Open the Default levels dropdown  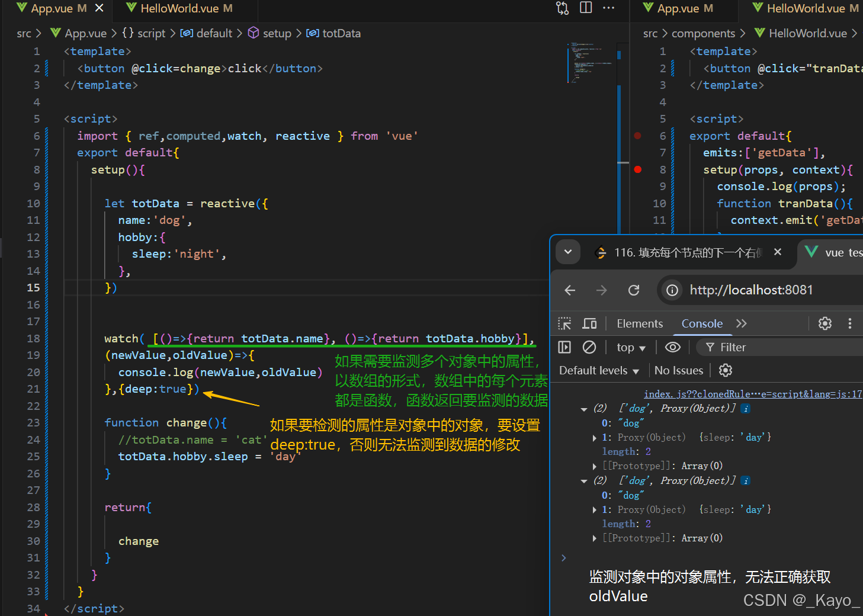point(599,371)
